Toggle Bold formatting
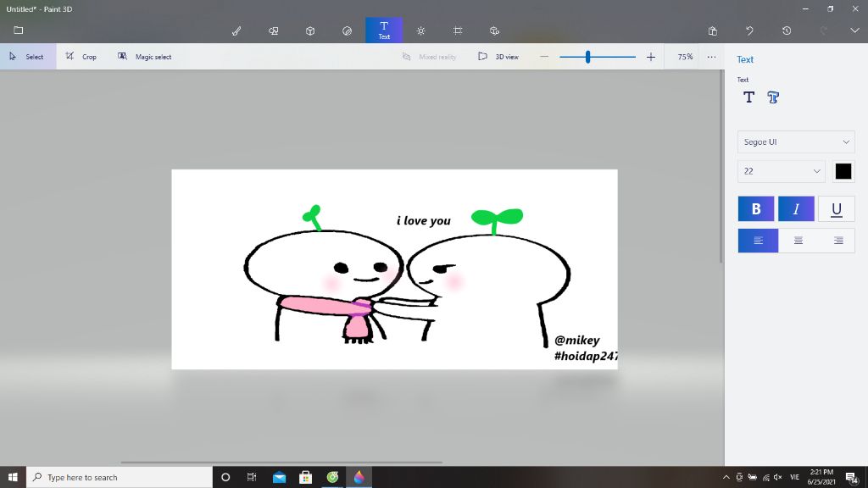 click(755, 208)
